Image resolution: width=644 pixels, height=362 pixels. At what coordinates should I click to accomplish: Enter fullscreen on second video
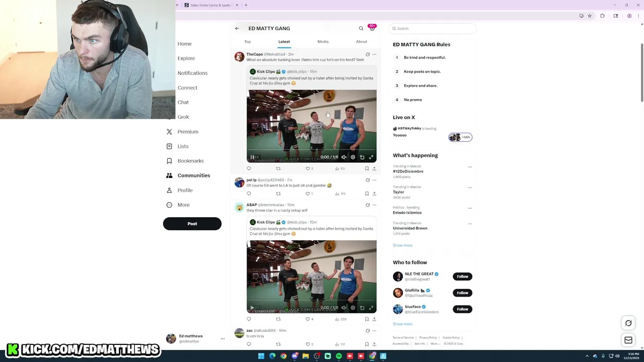371,308
